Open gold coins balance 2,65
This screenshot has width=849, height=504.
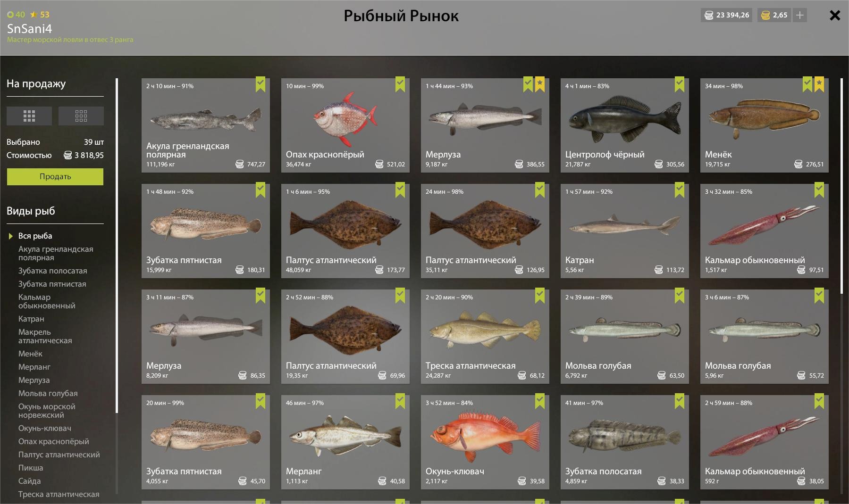[x=774, y=15]
